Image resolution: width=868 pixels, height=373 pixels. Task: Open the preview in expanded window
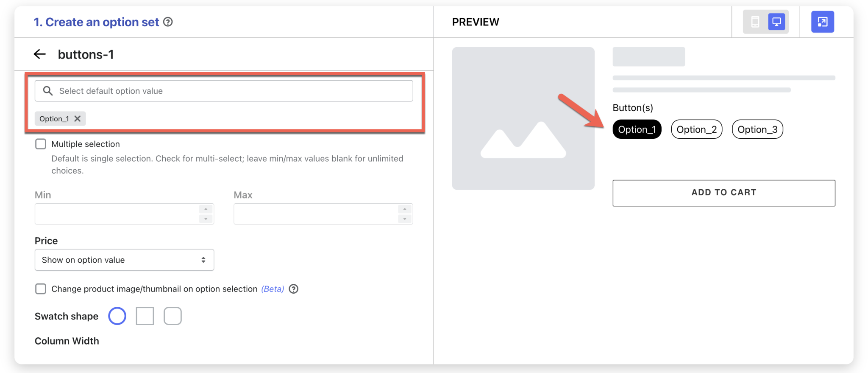pos(822,22)
